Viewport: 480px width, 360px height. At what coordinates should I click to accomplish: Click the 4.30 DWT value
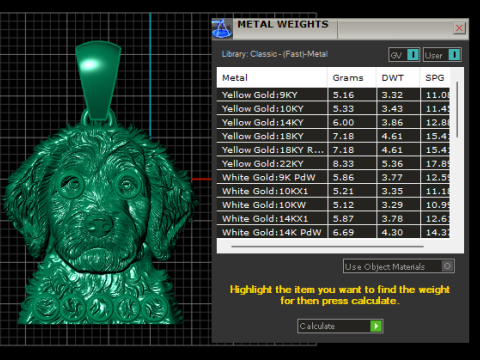coord(392,232)
